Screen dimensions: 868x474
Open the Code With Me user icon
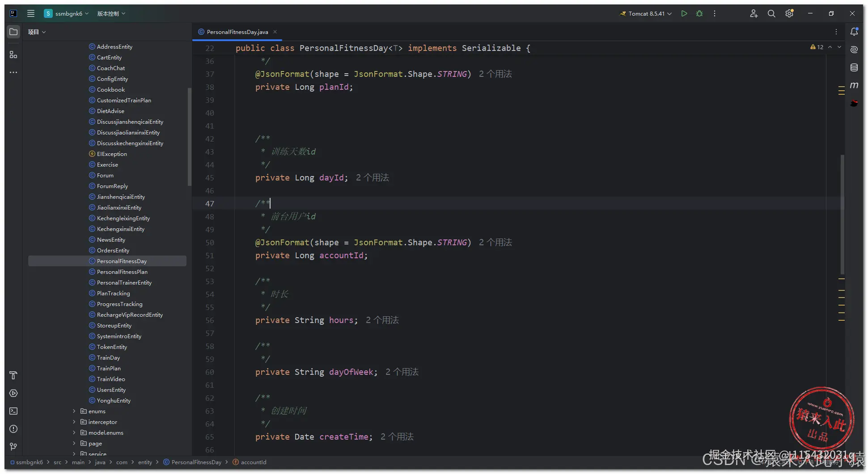[x=754, y=13]
